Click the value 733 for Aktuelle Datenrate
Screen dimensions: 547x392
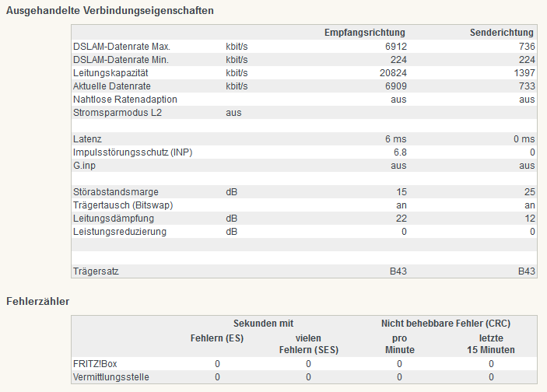coord(527,86)
